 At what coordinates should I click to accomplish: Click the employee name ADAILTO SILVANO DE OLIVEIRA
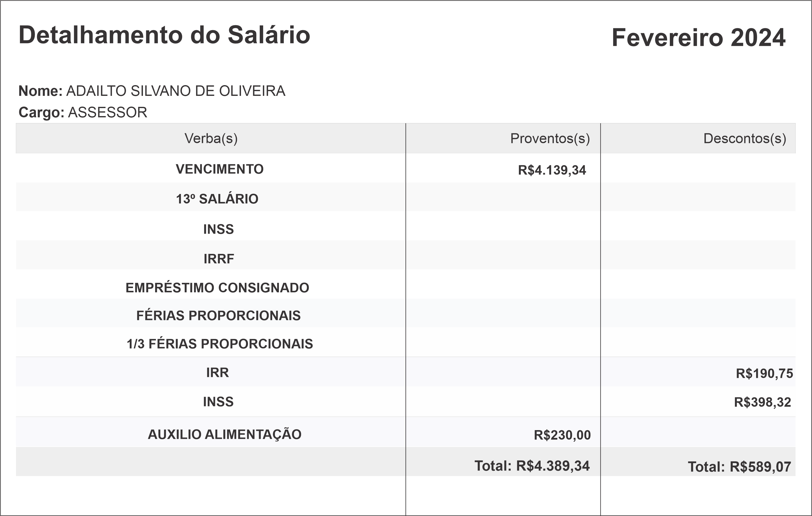pyautogui.click(x=175, y=91)
